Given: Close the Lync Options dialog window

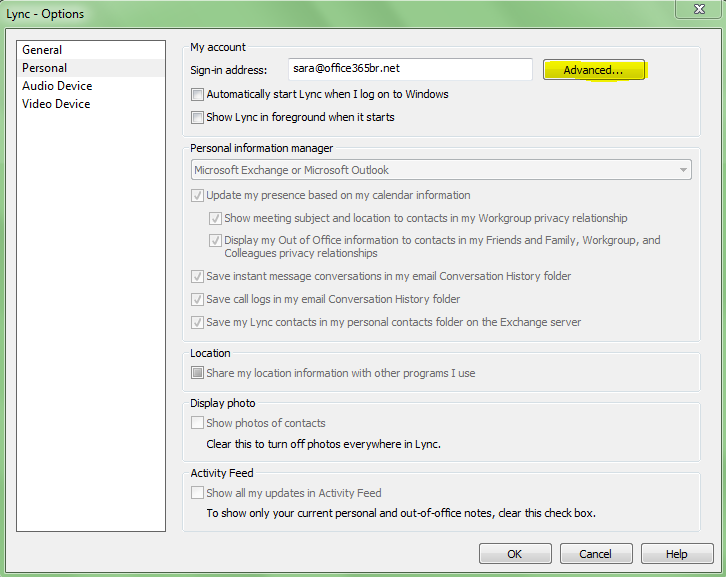Looking at the screenshot, I should (x=700, y=9).
